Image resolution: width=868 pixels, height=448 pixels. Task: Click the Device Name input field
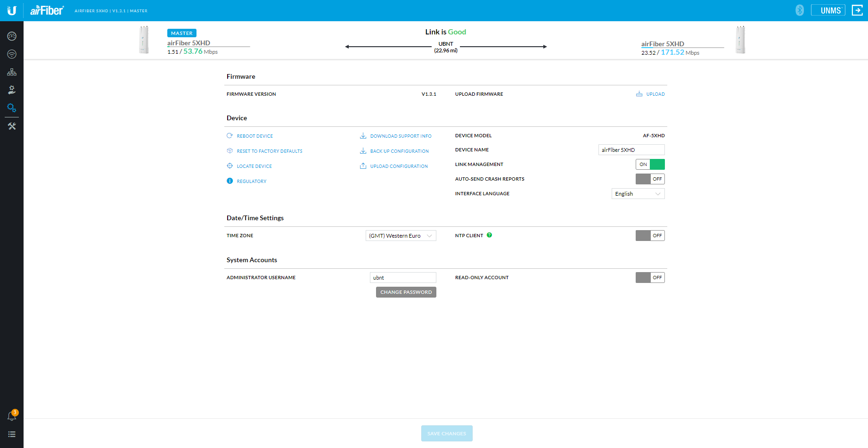pyautogui.click(x=631, y=149)
